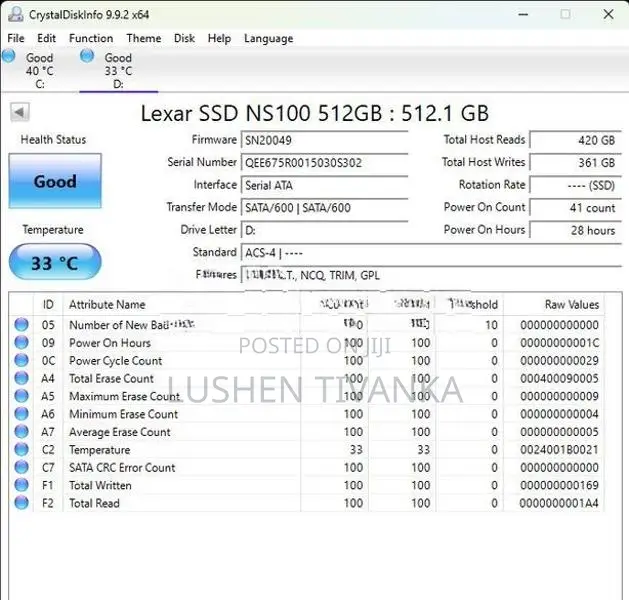
Task: Select the D: drive tab
Action: (x=118, y=70)
